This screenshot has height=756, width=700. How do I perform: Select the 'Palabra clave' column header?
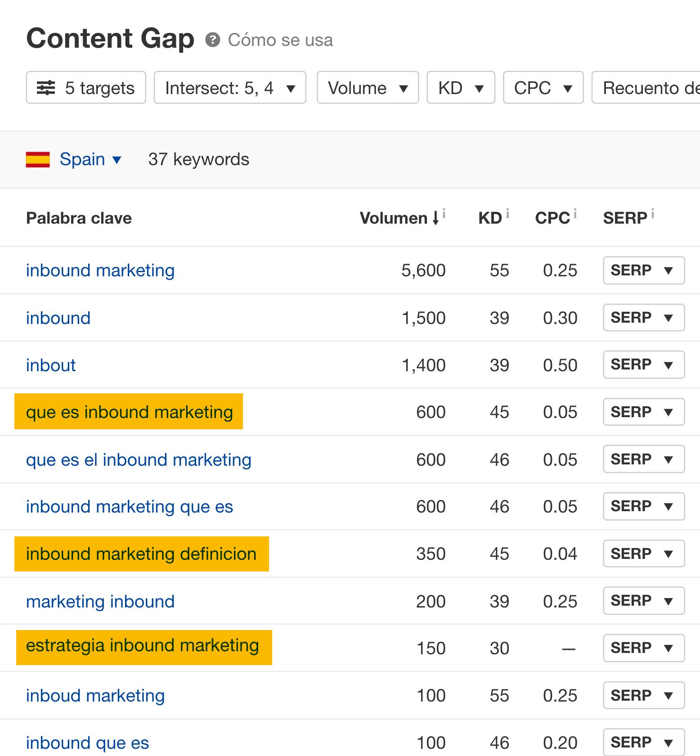(x=79, y=218)
